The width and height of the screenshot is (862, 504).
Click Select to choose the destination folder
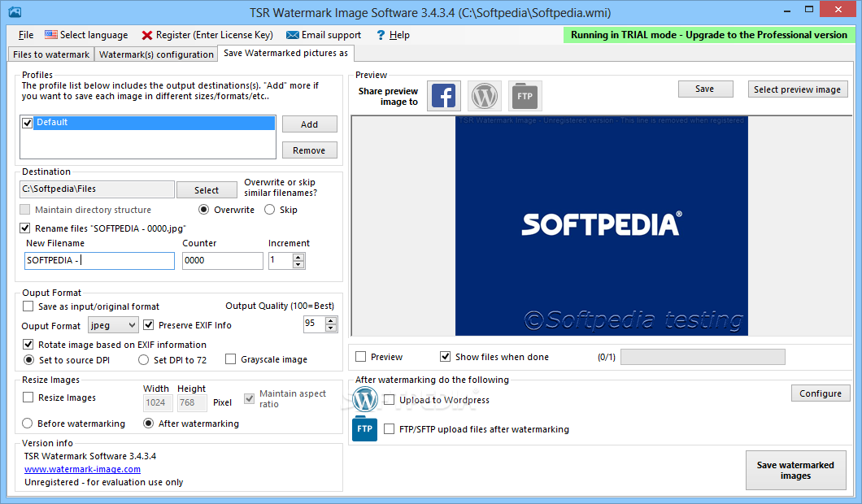tap(207, 189)
